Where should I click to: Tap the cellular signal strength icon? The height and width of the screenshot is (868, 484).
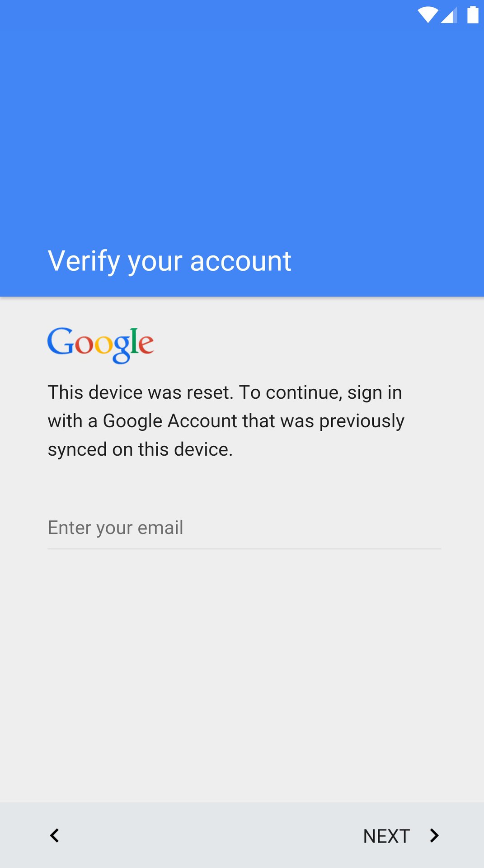[449, 15]
